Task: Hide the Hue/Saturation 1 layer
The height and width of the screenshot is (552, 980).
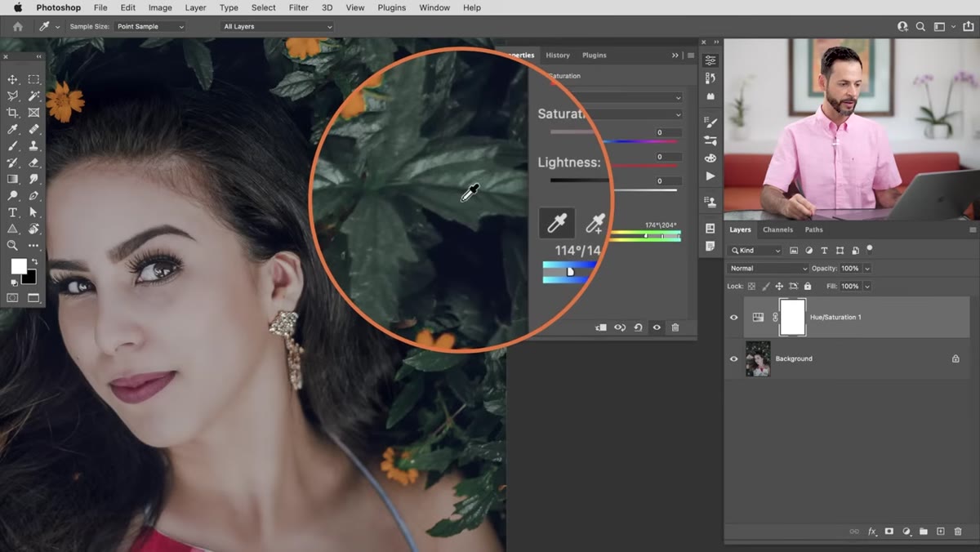Action: (733, 318)
